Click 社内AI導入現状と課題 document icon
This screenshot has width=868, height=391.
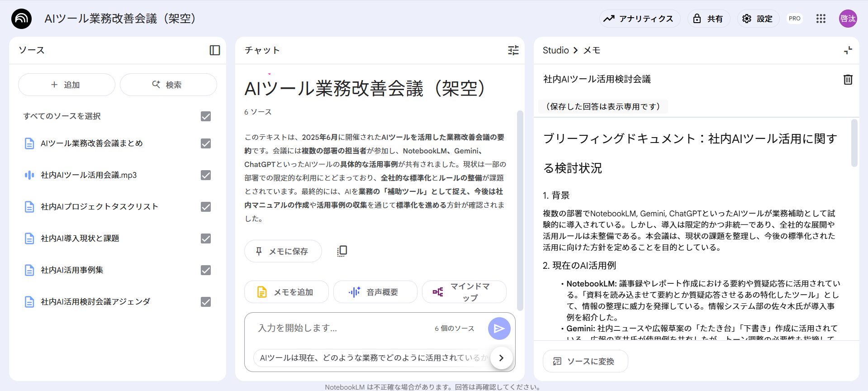pyautogui.click(x=29, y=238)
